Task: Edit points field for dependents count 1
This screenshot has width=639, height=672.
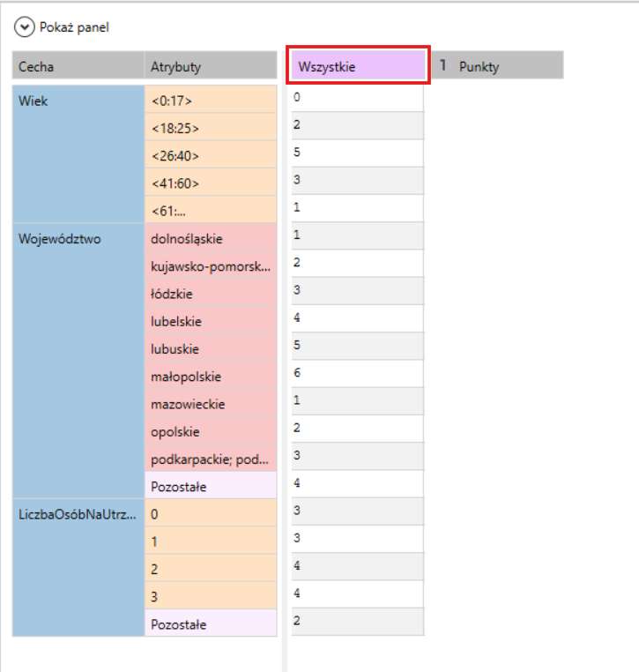Action: [x=358, y=539]
